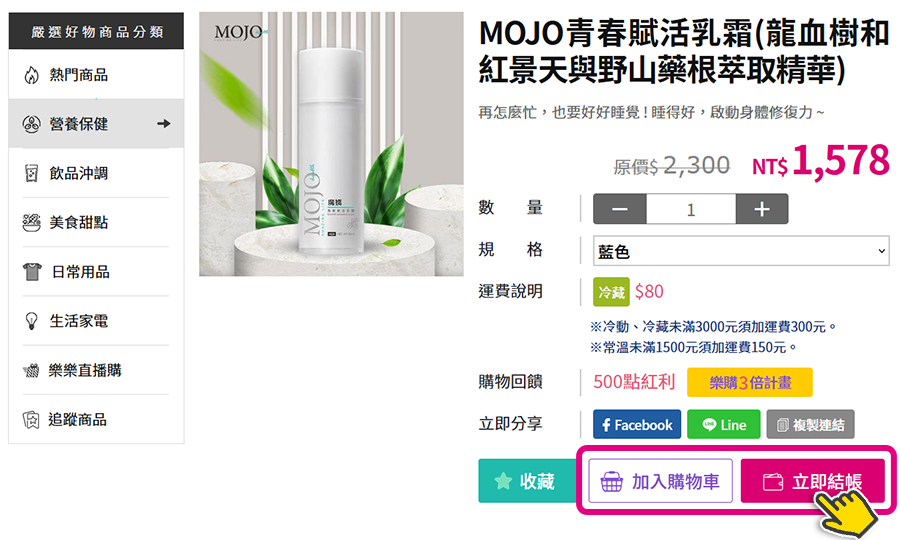Go to 生活家電 category
This screenshot has width=900, height=540.
point(96,321)
